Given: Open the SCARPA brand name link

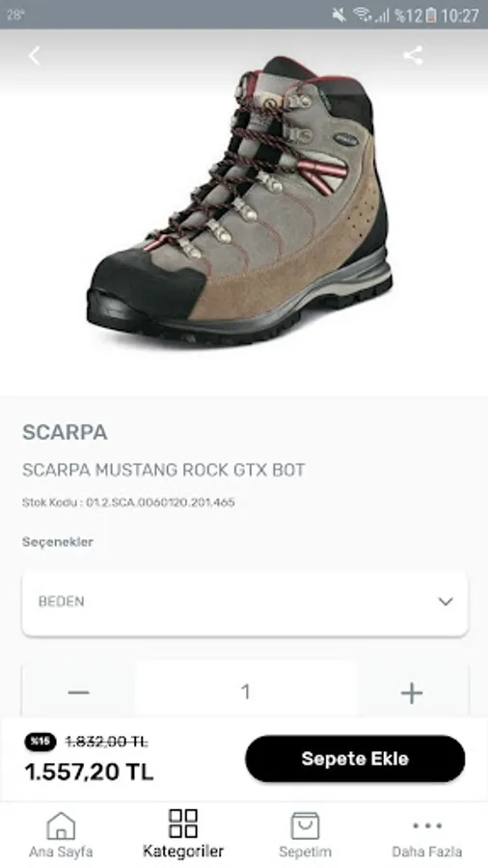Looking at the screenshot, I should [x=65, y=432].
